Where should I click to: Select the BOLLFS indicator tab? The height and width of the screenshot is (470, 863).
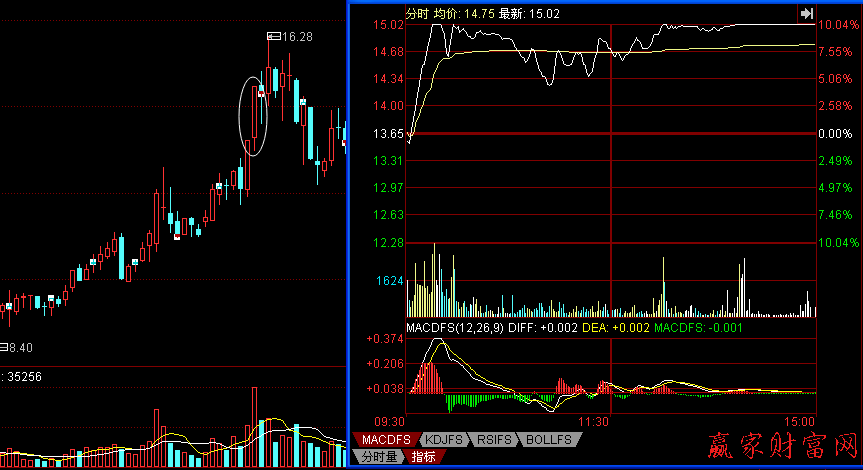tap(548, 440)
